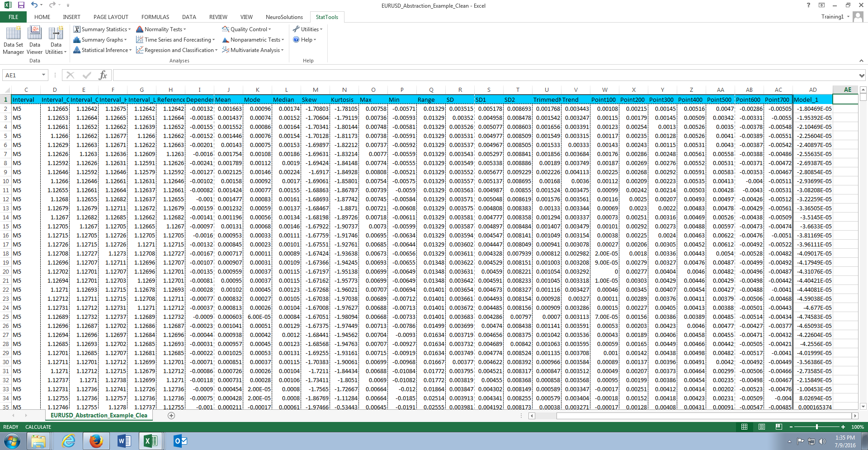This screenshot has height=450, width=868.
Task: Open Summary Graphs dropdown
Action: click(100, 40)
